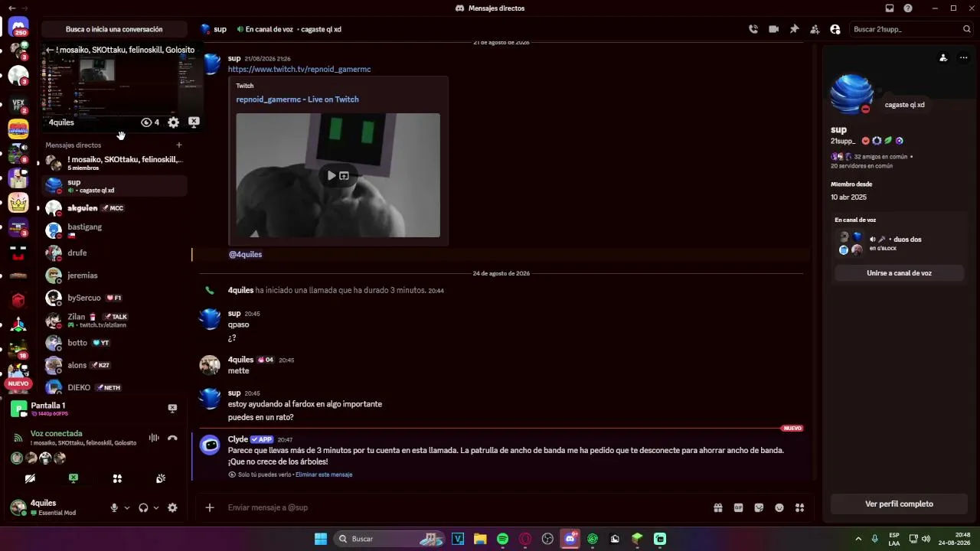Show hidden system tray icons
This screenshot has height=551, width=980.
point(858,539)
